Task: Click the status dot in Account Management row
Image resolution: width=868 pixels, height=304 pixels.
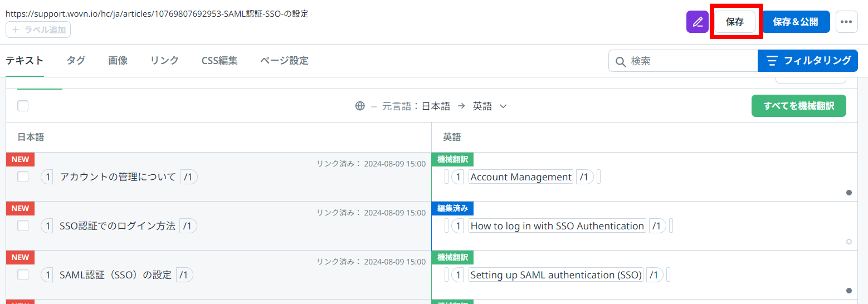Action: click(x=849, y=193)
